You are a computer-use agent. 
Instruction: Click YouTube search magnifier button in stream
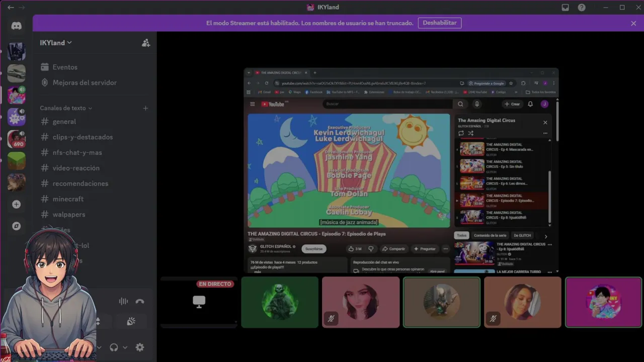click(x=460, y=104)
